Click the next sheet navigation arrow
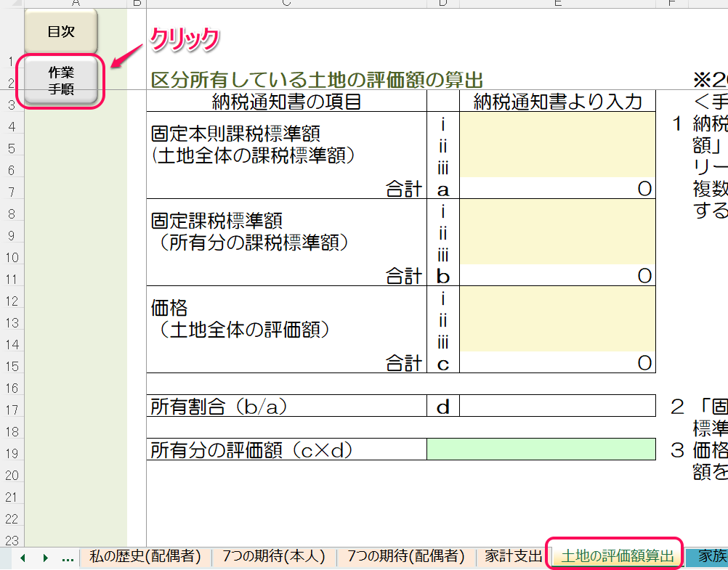The height and width of the screenshot is (570, 728). [45, 558]
